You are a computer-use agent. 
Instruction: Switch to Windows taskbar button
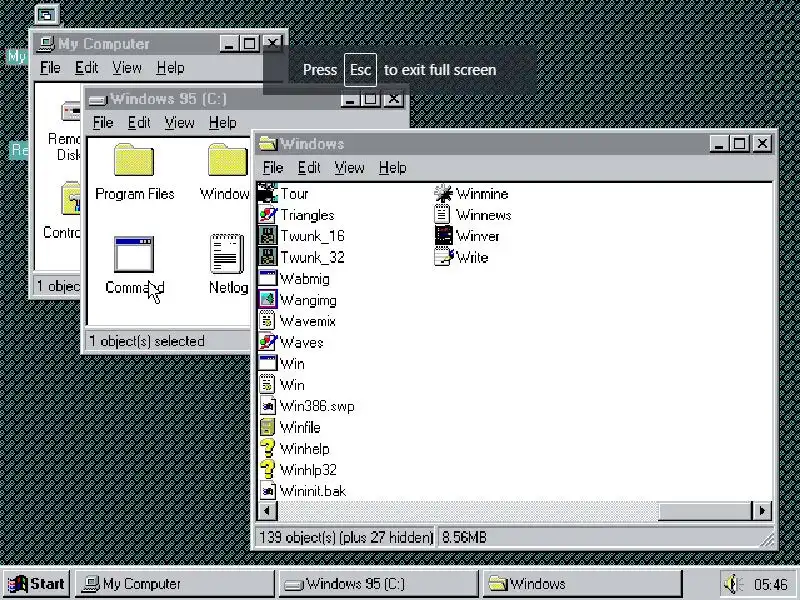click(x=582, y=584)
